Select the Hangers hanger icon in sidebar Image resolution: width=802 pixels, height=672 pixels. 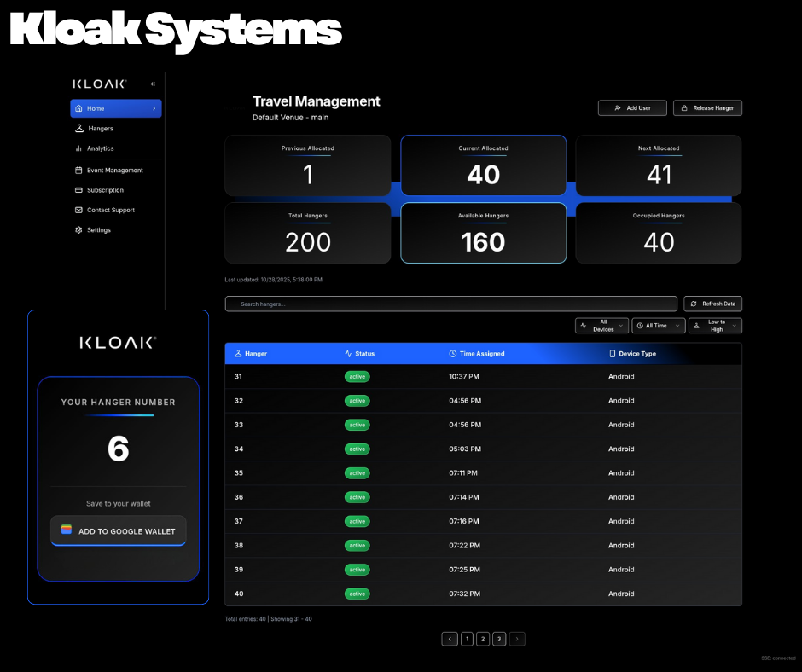click(x=78, y=129)
